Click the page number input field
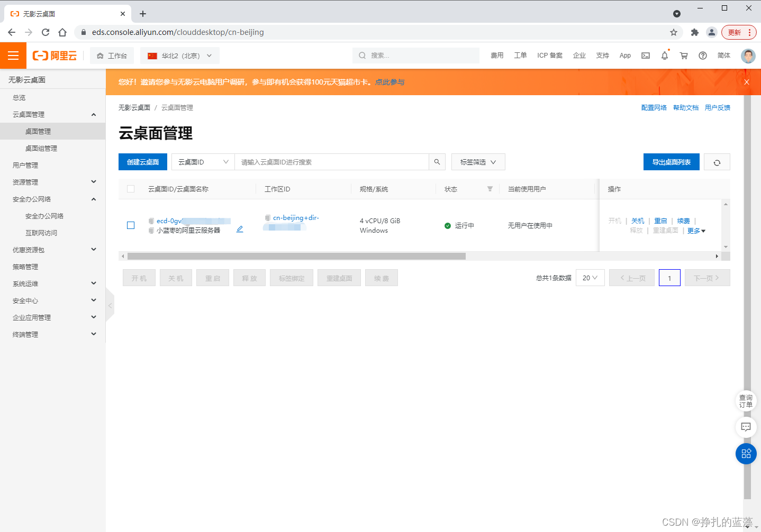Image resolution: width=761 pixels, height=532 pixels. [669, 278]
